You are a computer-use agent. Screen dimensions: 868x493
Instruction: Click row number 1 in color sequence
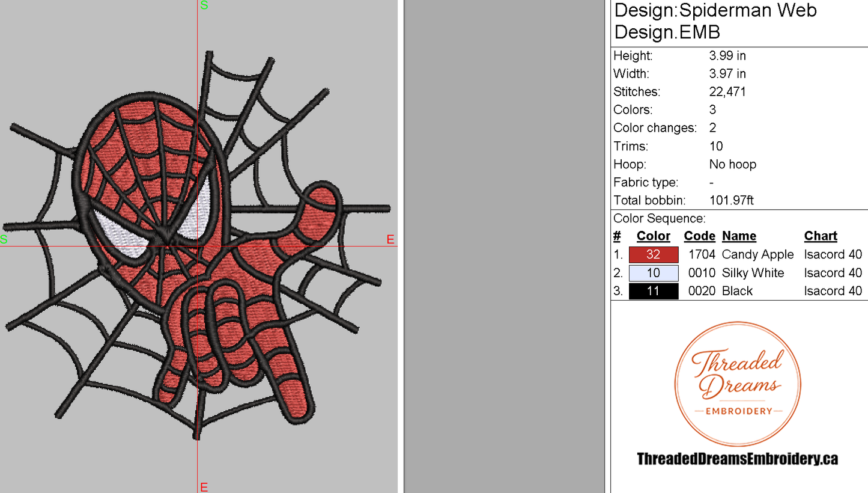click(x=618, y=255)
